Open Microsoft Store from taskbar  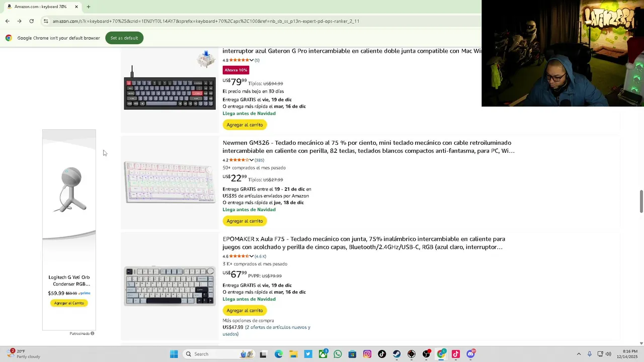(352, 354)
